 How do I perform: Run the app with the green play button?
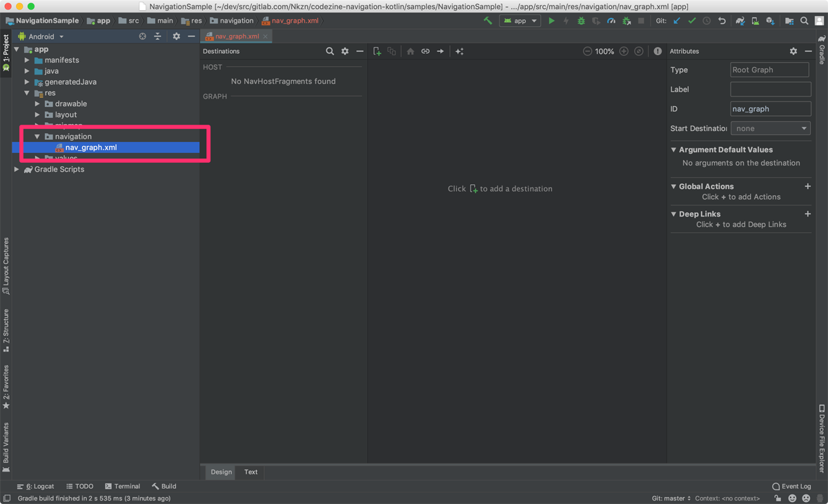tap(551, 21)
